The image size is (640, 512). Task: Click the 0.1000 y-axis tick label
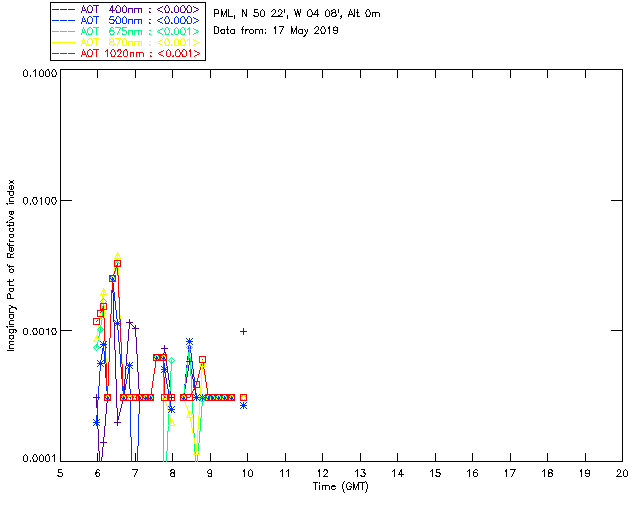40,73
